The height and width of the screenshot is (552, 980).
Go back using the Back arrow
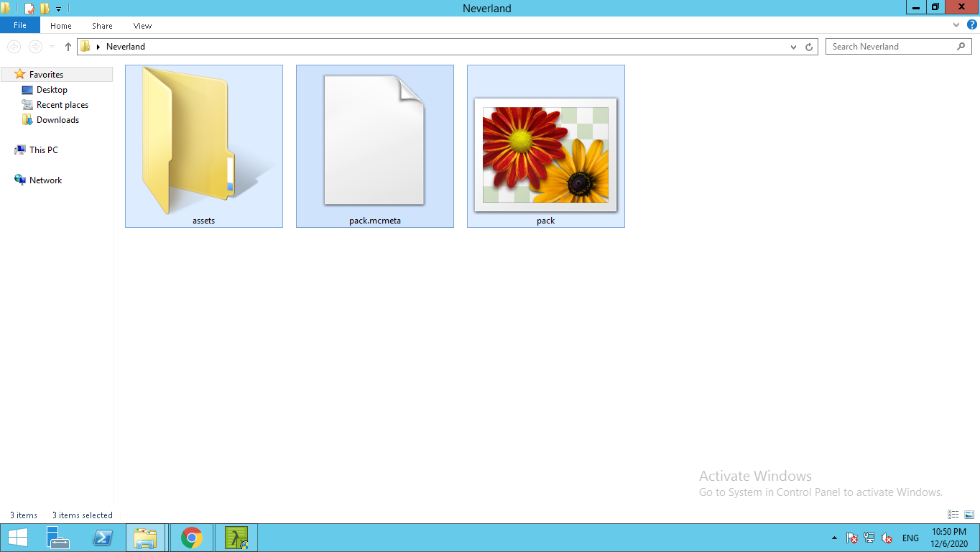(14, 47)
